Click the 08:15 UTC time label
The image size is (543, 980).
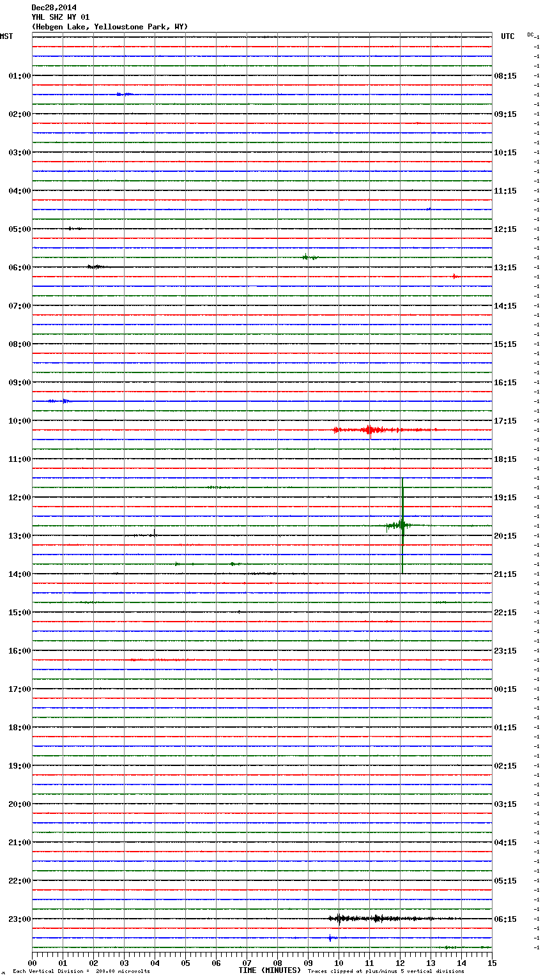click(x=505, y=76)
